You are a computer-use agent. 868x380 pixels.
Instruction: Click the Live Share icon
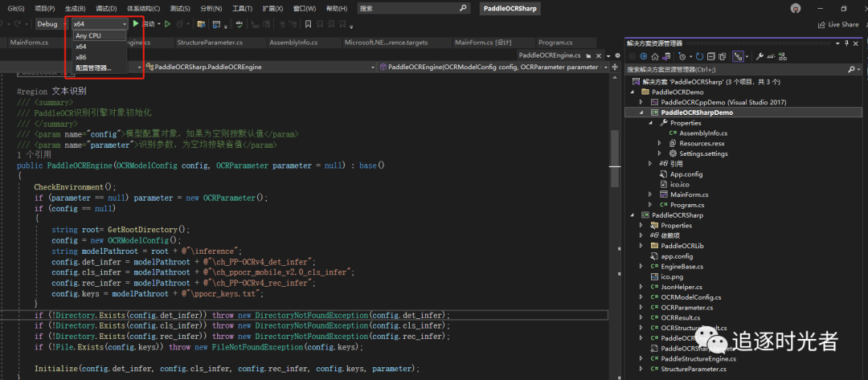click(821, 24)
